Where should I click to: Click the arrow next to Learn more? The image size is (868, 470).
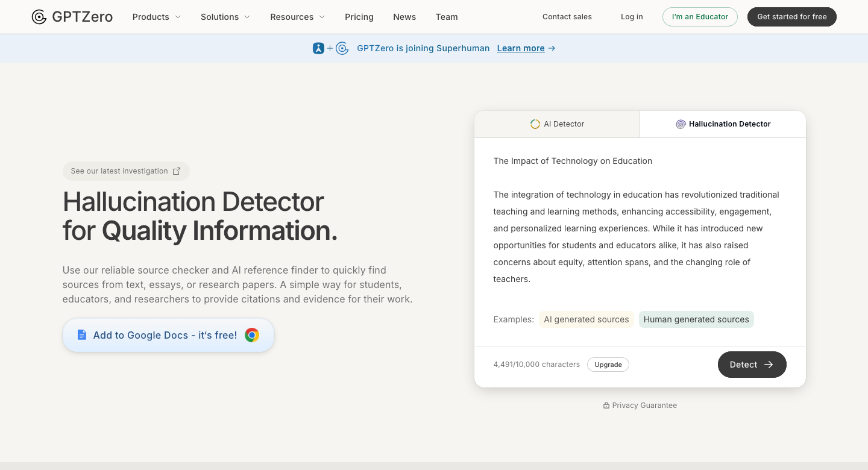(552, 48)
